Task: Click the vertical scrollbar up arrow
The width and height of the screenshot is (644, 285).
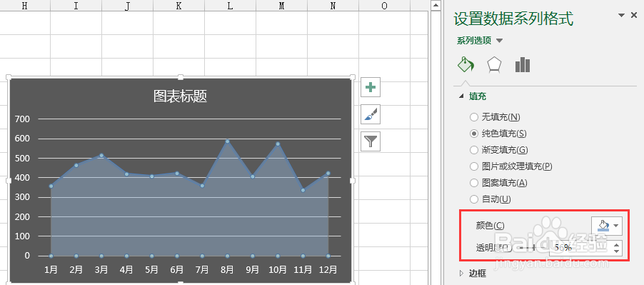Action: pos(436,5)
